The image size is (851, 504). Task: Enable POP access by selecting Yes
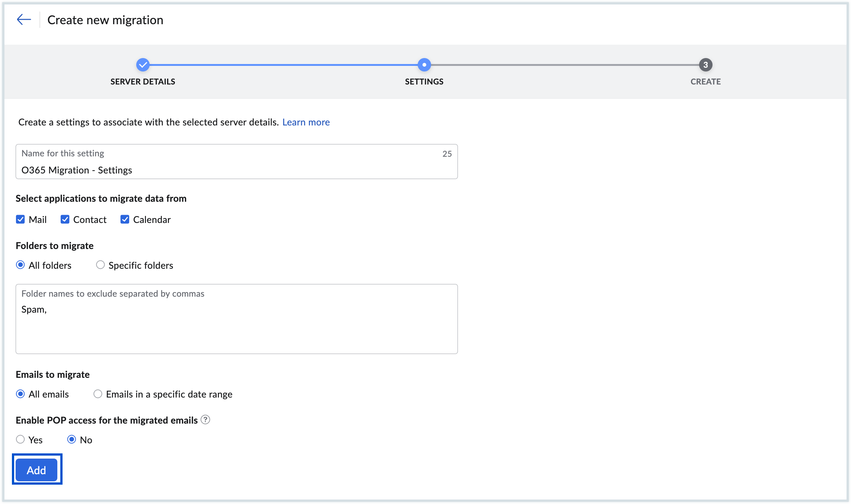[20, 440]
